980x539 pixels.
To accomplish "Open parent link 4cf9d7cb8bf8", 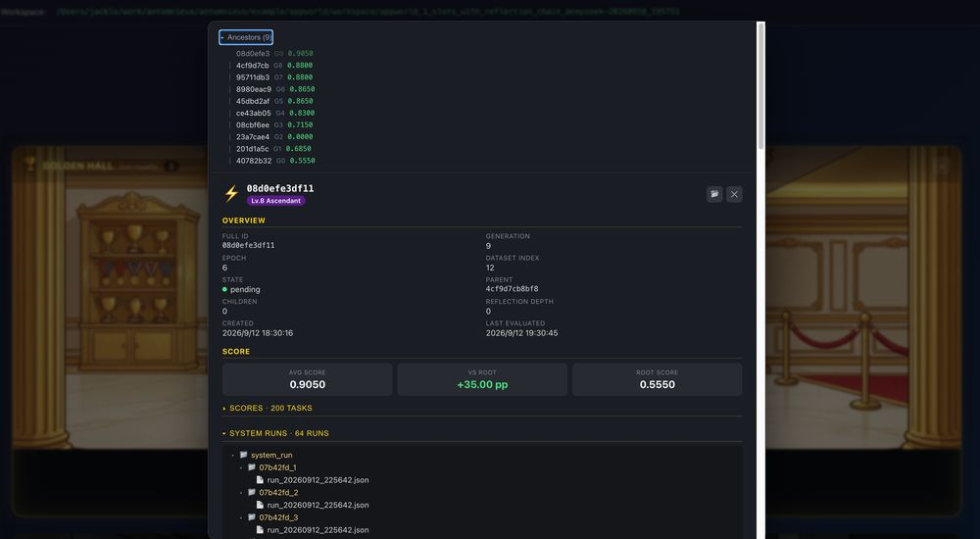I will [x=512, y=289].
